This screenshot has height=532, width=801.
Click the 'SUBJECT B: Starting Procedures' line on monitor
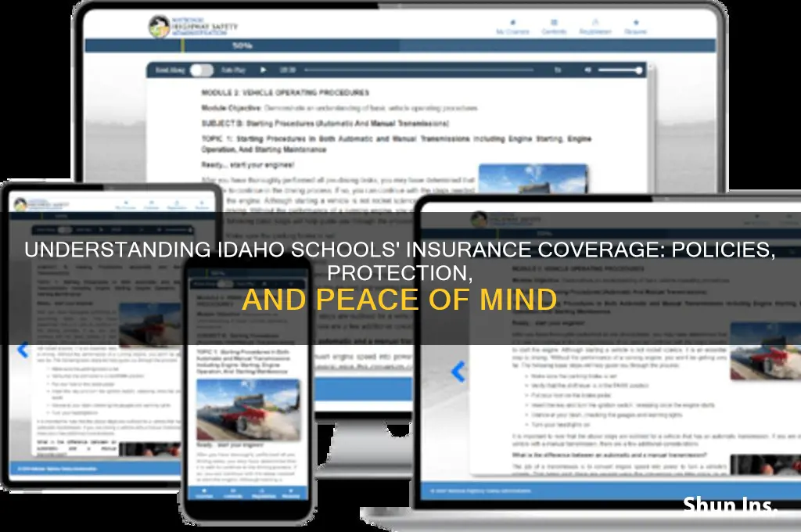[325, 123]
